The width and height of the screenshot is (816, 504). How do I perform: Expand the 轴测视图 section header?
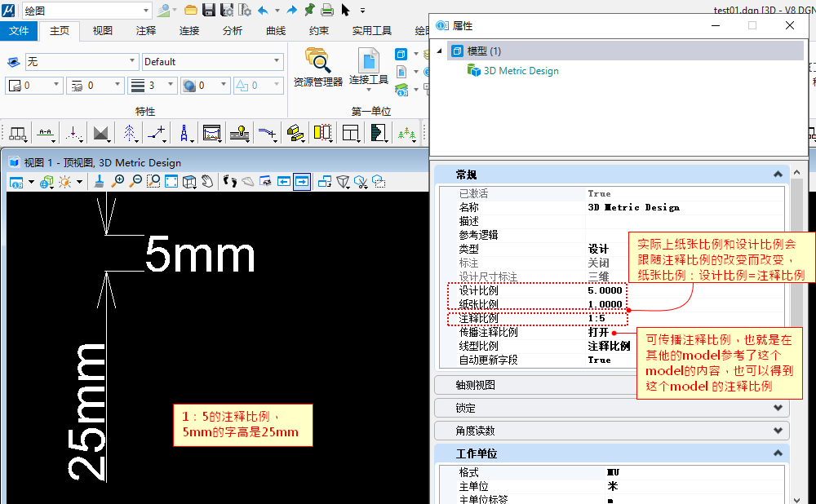click(x=612, y=385)
